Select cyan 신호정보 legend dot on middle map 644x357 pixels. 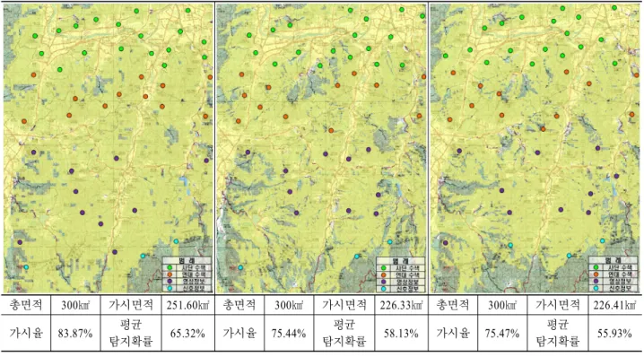pos(384,289)
